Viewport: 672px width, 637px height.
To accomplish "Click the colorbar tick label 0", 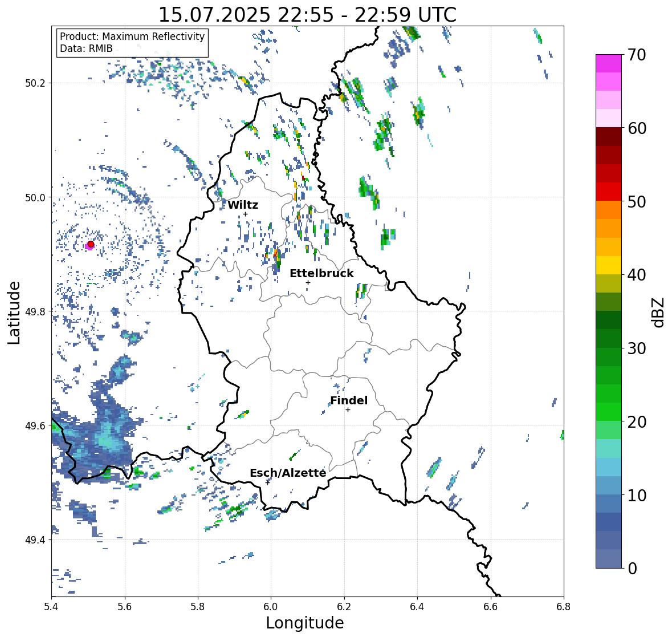I will click(632, 569).
